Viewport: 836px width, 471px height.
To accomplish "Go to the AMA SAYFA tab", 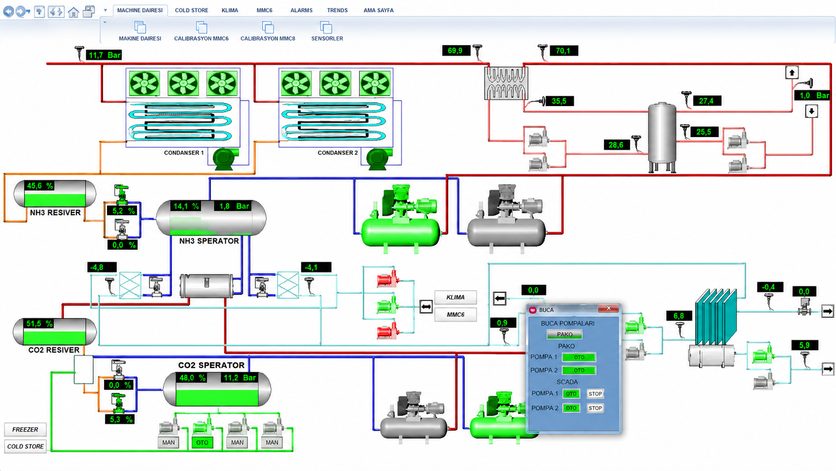I will [379, 10].
